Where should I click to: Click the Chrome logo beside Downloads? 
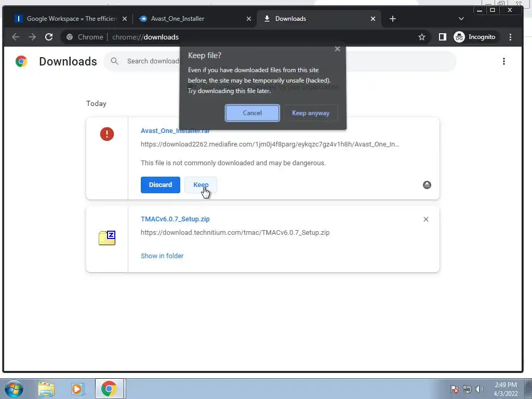tap(21, 61)
